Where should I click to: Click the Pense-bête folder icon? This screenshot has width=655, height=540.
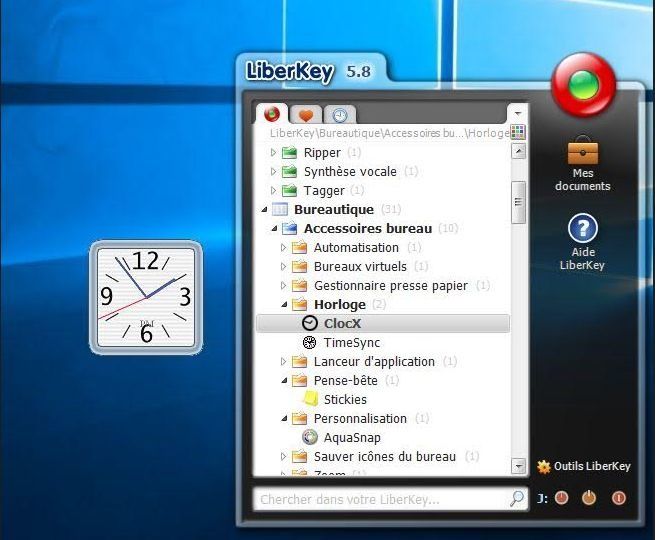300,380
